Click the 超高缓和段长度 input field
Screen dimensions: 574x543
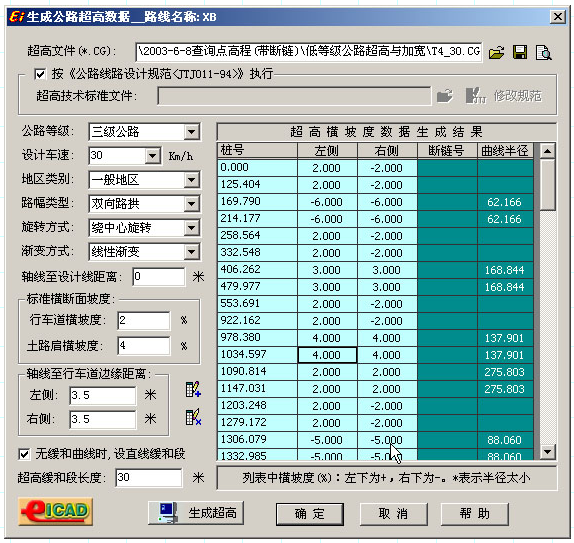click(149, 477)
